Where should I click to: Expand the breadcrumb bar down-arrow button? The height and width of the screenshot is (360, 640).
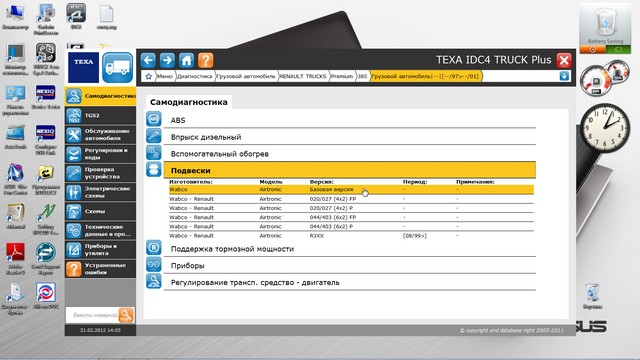[564, 76]
